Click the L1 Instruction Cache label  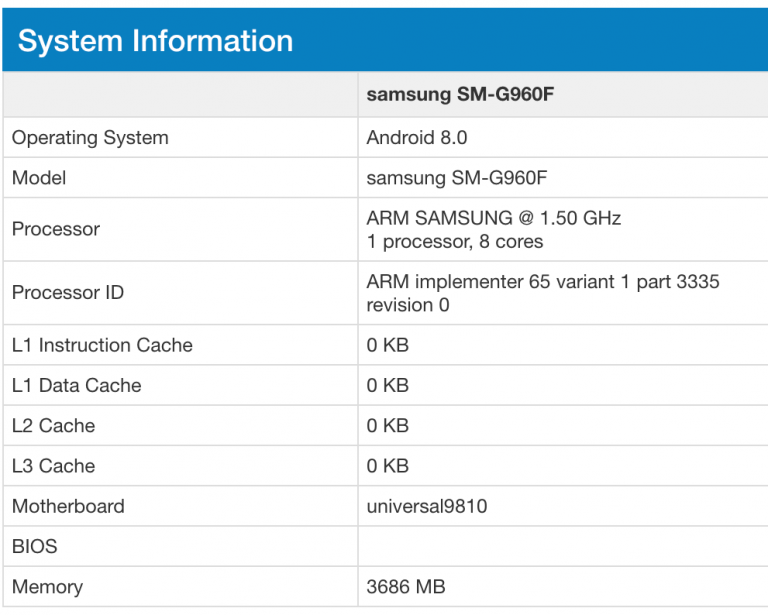(102, 345)
